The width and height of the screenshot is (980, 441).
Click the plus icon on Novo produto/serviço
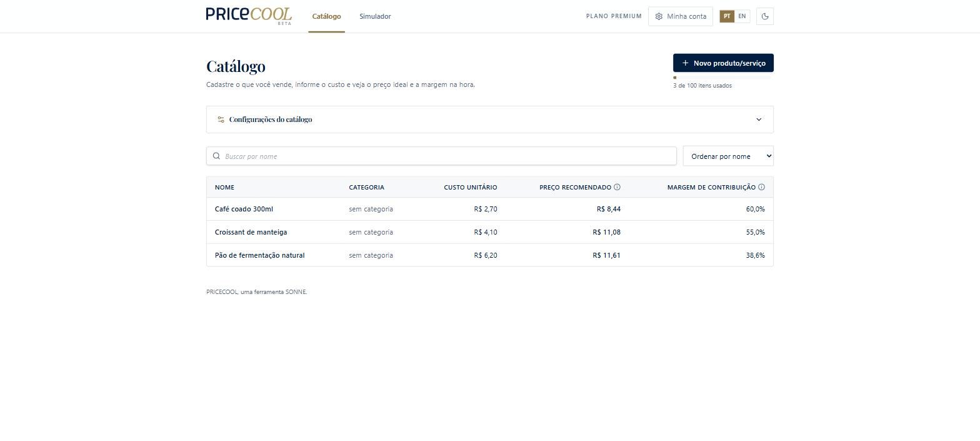coord(686,63)
